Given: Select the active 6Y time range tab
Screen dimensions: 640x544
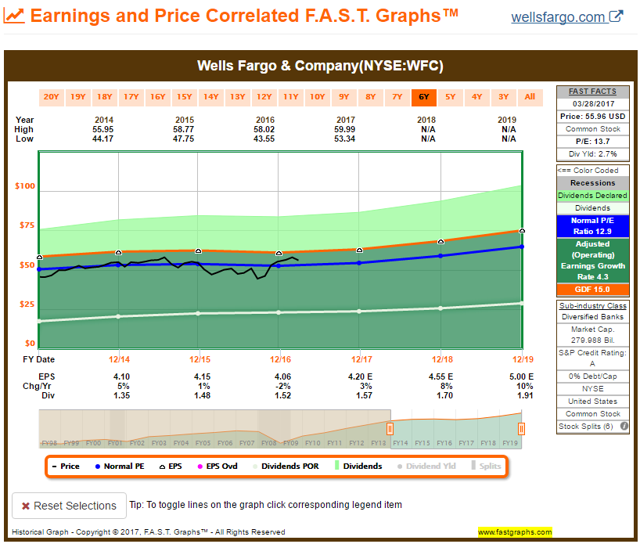Looking at the screenshot, I should [424, 97].
